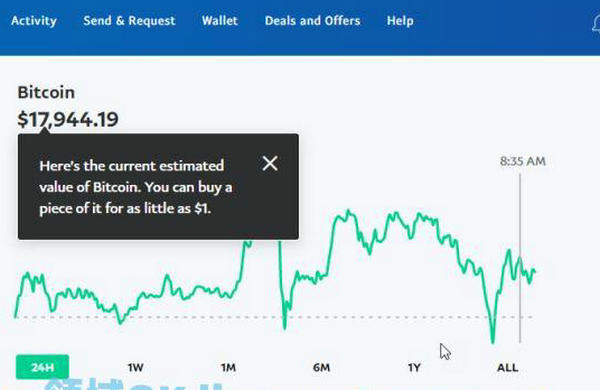Close the Bitcoin value tooltip
Screen dimensions: 600x390
(270, 163)
